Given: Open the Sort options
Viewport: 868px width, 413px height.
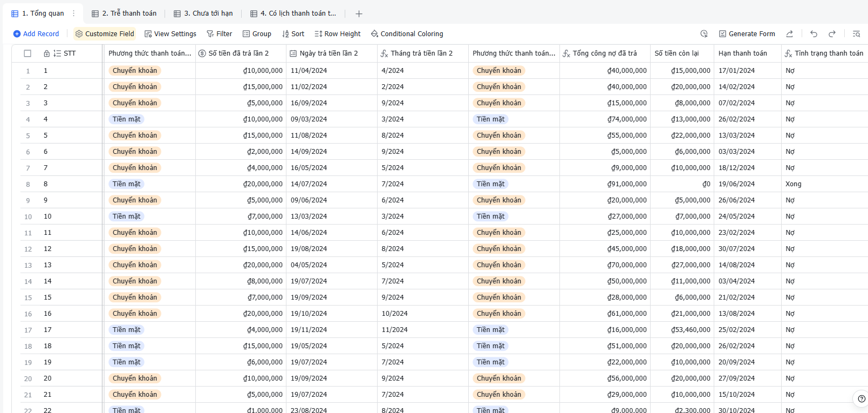Looking at the screenshot, I should (x=293, y=33).
